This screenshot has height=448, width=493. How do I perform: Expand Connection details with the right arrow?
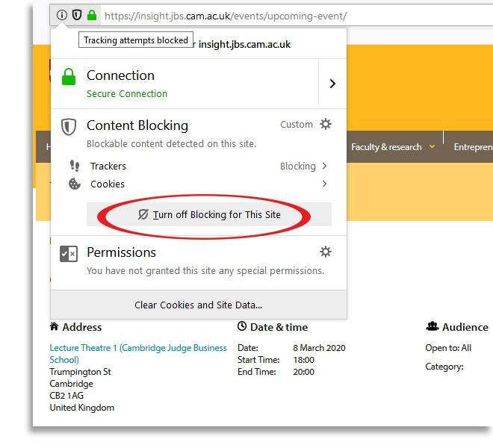click(332, 84)
